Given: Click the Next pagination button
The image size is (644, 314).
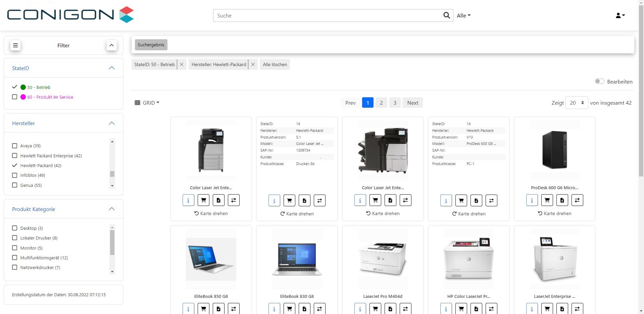Looking at the screenshot, I should click(413, 103).
